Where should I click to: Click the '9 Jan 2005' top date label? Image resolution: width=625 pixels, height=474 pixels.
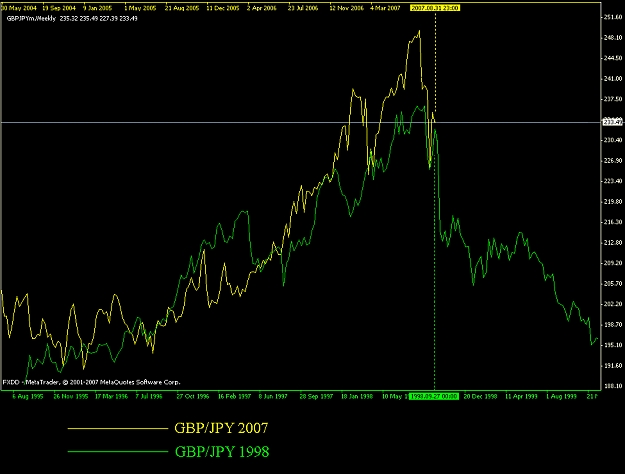(x=97, y=8)
